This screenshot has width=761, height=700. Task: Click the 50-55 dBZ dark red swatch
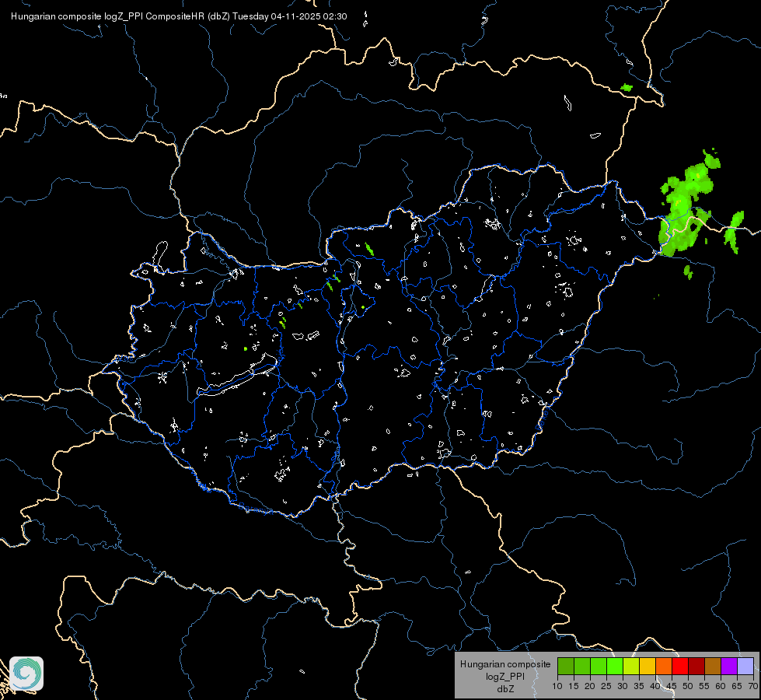click(696, 666)
